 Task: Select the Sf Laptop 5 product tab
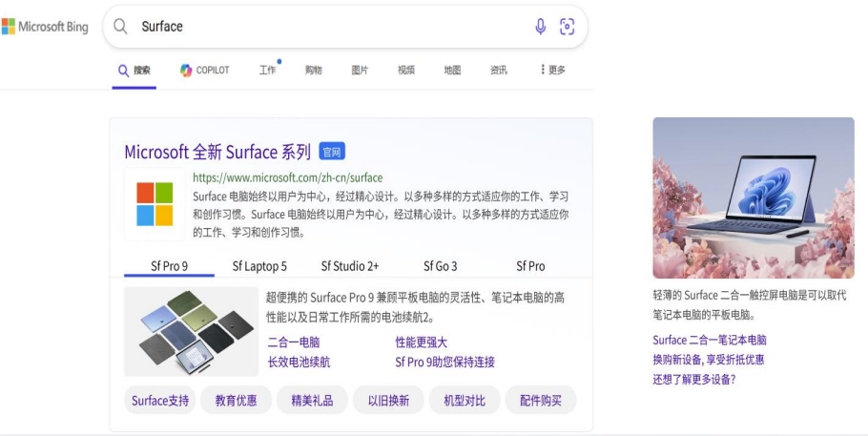pos(259,266)
